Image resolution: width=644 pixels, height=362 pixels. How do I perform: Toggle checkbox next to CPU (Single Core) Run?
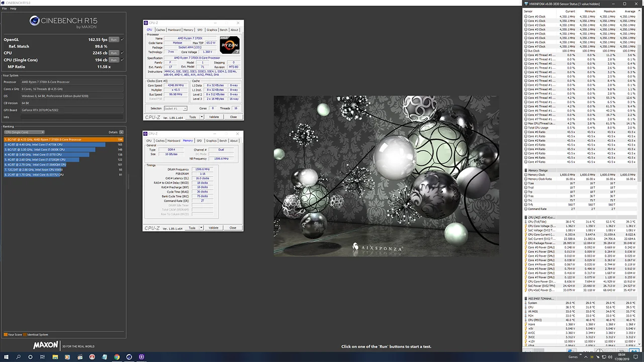click(x=122, y=60)
